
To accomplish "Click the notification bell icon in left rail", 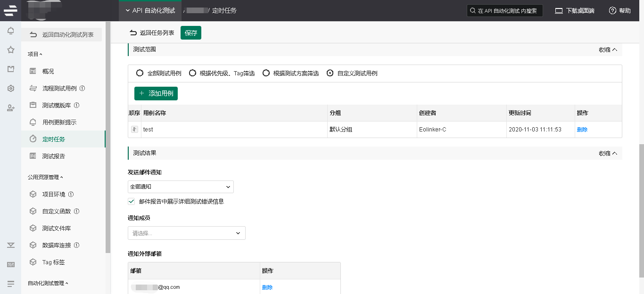I will point(10,31).
